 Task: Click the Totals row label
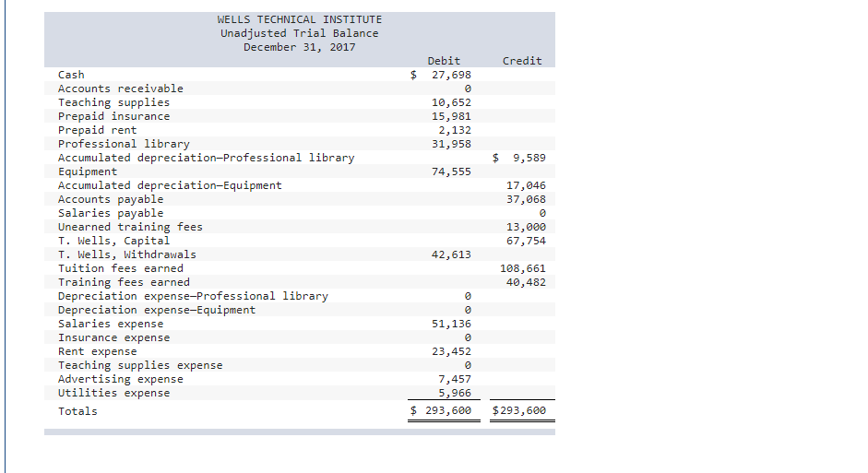point(77,411)
